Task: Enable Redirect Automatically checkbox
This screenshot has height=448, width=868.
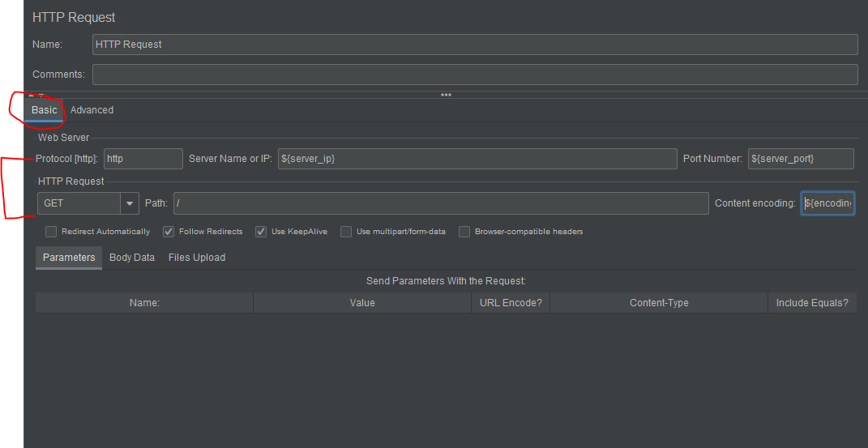Action: (x=51, y=232)
